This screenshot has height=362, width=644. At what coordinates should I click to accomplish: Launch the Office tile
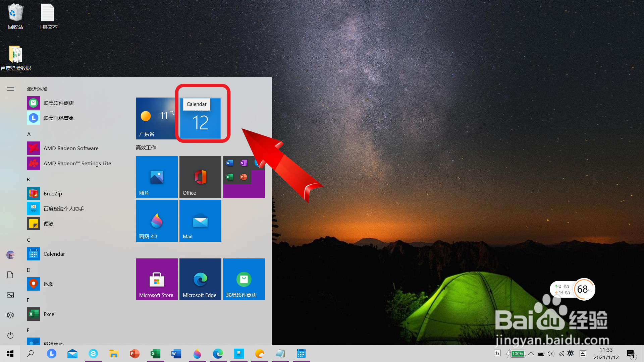tap(200, 177)
